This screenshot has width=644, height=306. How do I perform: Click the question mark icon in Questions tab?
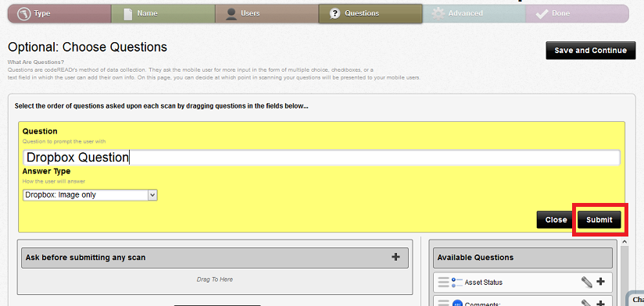335,14
